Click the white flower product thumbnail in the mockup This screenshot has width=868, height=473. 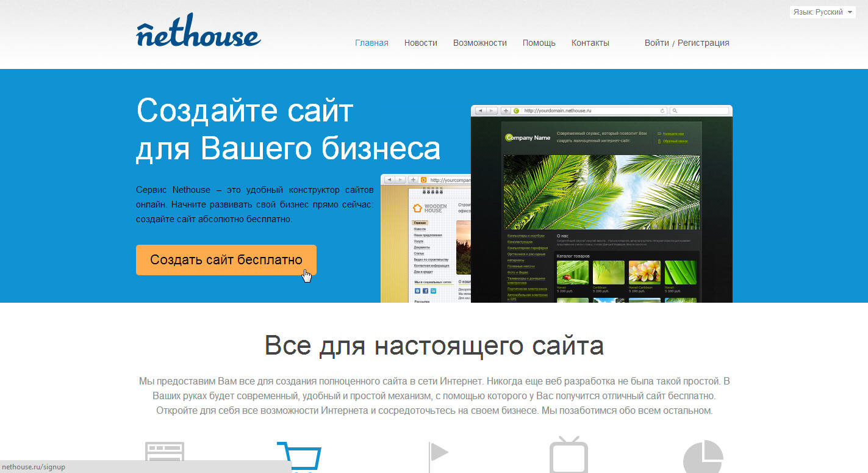[645, 273]
